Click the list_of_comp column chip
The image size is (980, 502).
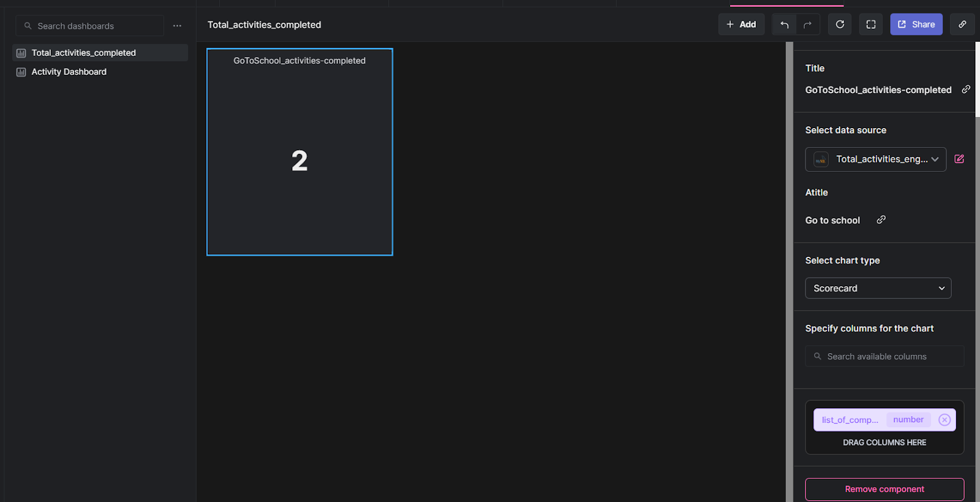(884, 420)
